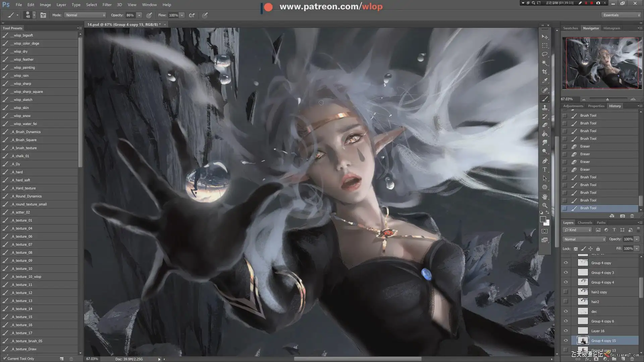Select the Horizontal Type tool
The image size is (644, 362).
point(545,170)
